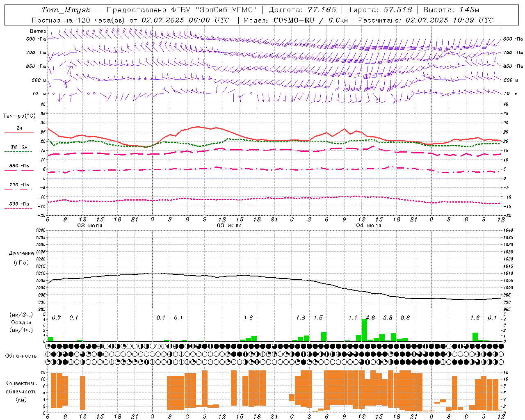Click the 1.1 precipitation total value
525x420 pixels.
click(x=353, y=318)
